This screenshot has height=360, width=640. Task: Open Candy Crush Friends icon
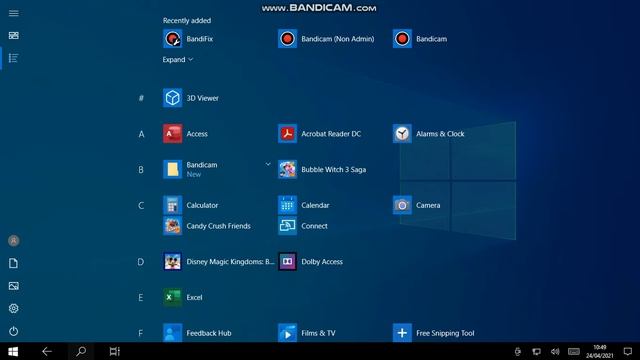[173, 226]
